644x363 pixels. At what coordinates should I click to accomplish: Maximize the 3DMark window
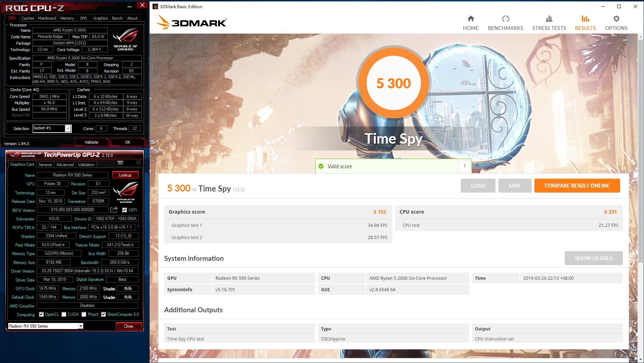[619, 6]
